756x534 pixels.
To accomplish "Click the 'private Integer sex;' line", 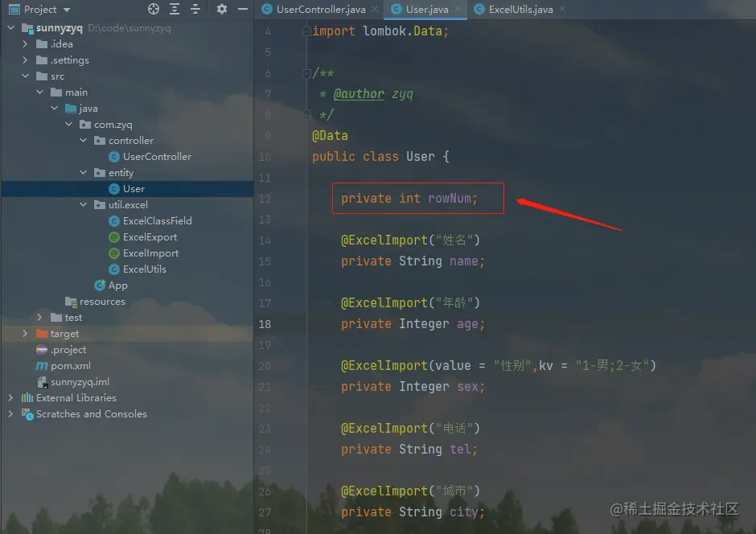I will click(413, 387).
